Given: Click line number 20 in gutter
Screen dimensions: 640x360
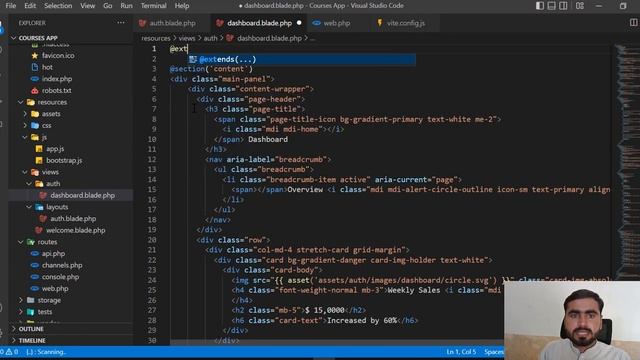Looking at the screenshot, I should point(152,240).
